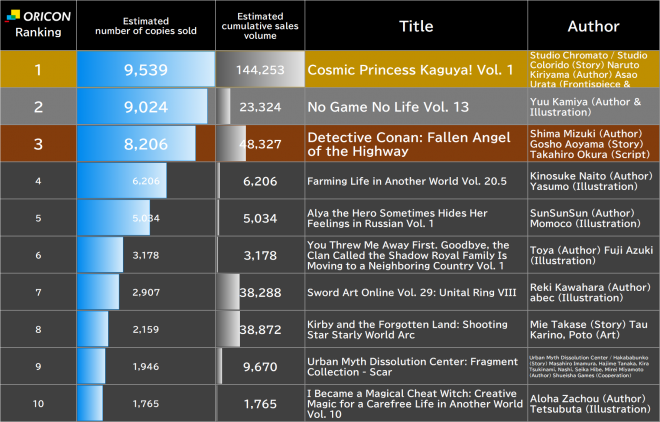Select the rank 1 cell
The width and height of the screenshot is (660, 422).
[x=38, y=69]
